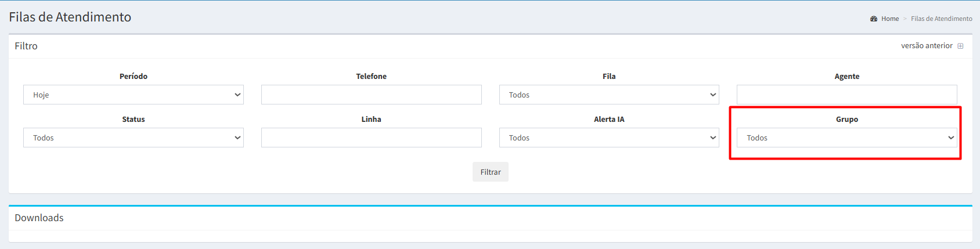
Task: Select the Filas de Atendimento breadcrumb
Action: (941, 19)
